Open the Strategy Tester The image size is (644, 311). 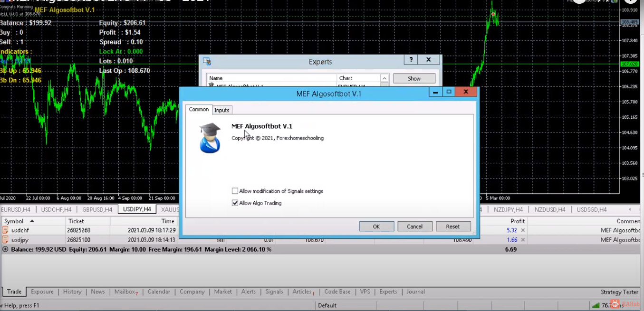click(620, 292)
